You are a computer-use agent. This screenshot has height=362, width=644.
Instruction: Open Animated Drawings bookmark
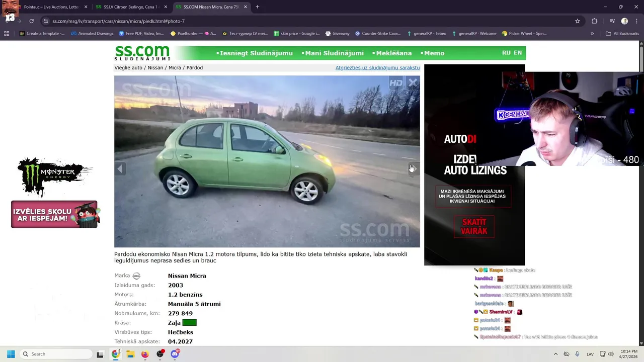[x=92, y=34]
